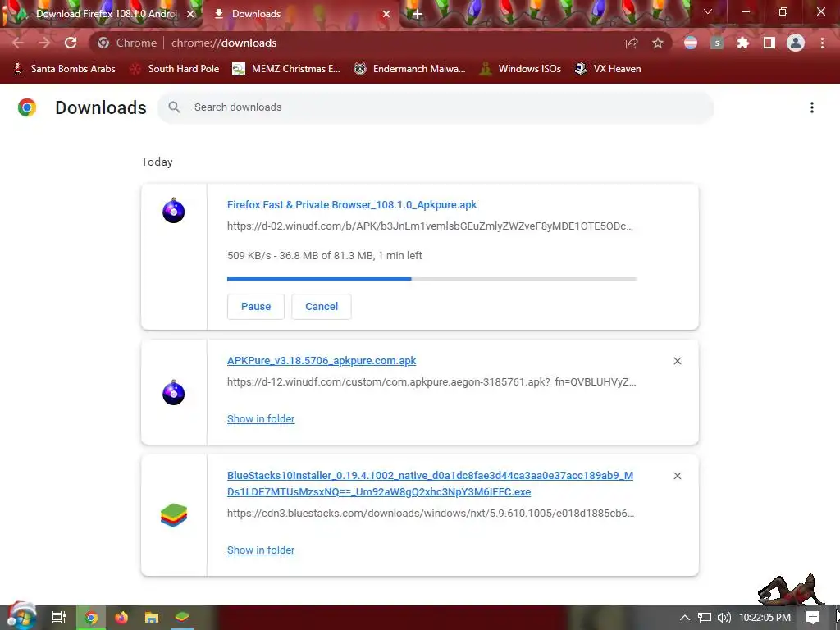Remove the APKPure download from list

(677, 361)
